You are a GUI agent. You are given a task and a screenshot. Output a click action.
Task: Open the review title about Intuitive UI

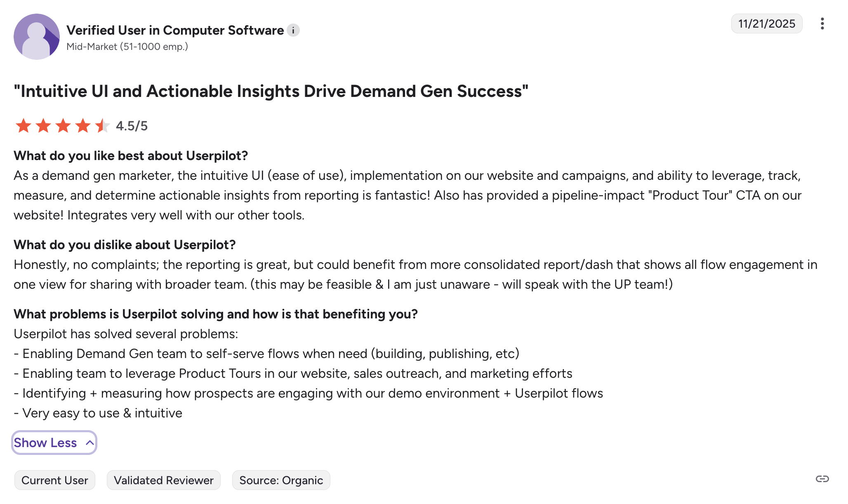pyautogui.click(x=271, y=91)
